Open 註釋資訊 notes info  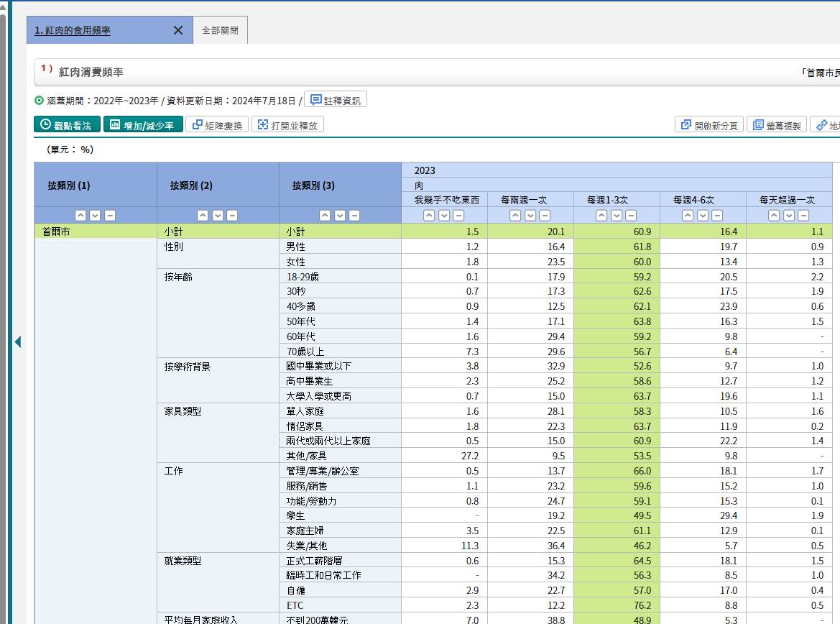pyautogui.click(x=336, y=100)
